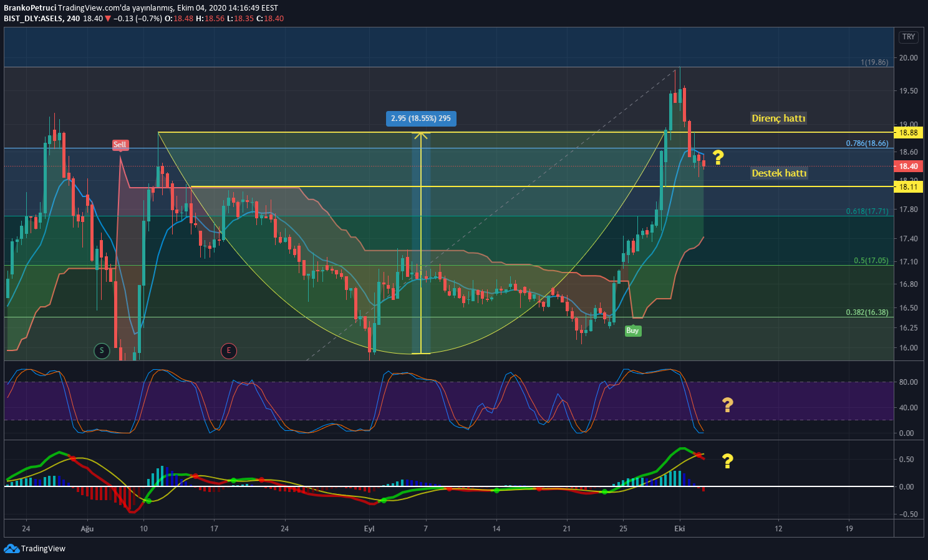Click the blue 2.95 (18.55%) measurement label
Screen dimensions: 928x560
(x=421, y=118)
